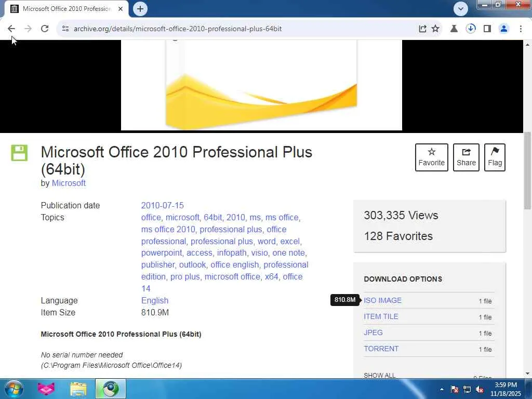This screenshot has width=532, height=399.
Task: Click the scrollbar down arrow
Action: tap(528, 373)
